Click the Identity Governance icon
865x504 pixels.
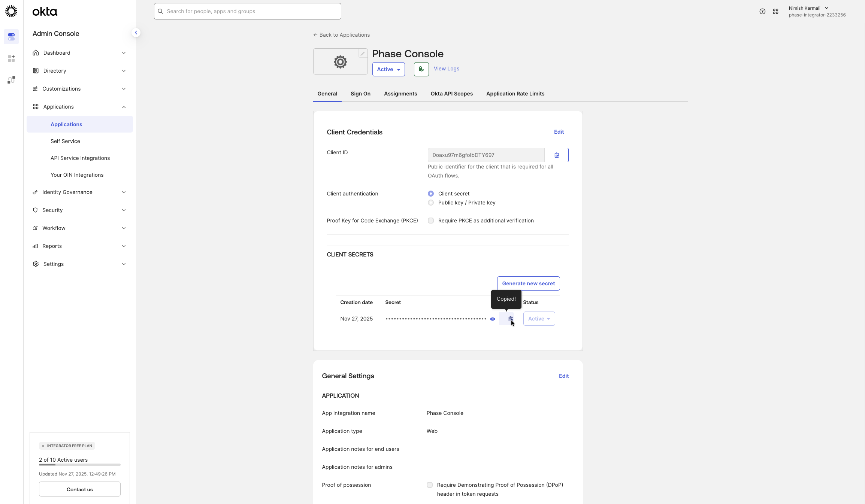[x=35, y=192]
